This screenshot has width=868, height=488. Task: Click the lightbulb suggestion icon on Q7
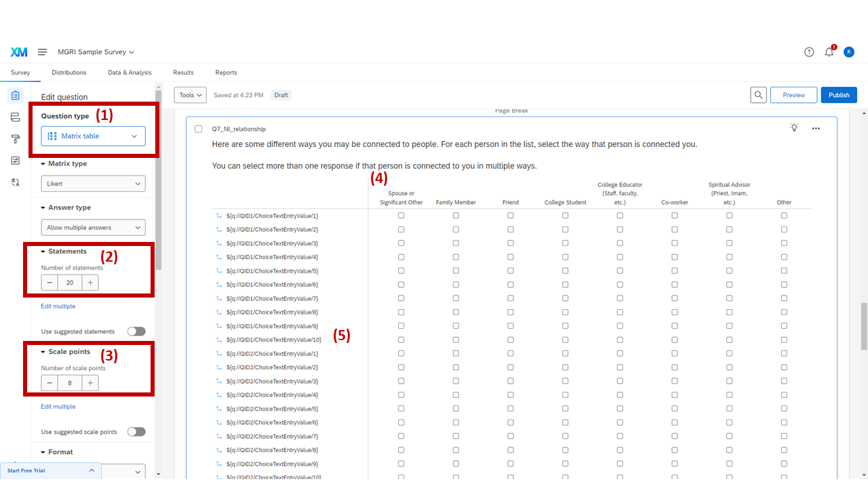[x=794, y=127]
